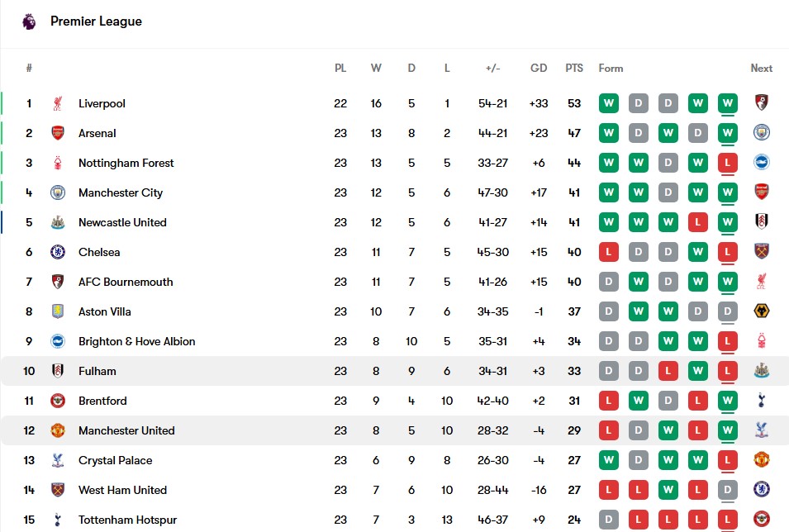This screenshot has height=532, width=789.
Task: Open Liverpool's latest win form badge
Action: coord(728,103)
